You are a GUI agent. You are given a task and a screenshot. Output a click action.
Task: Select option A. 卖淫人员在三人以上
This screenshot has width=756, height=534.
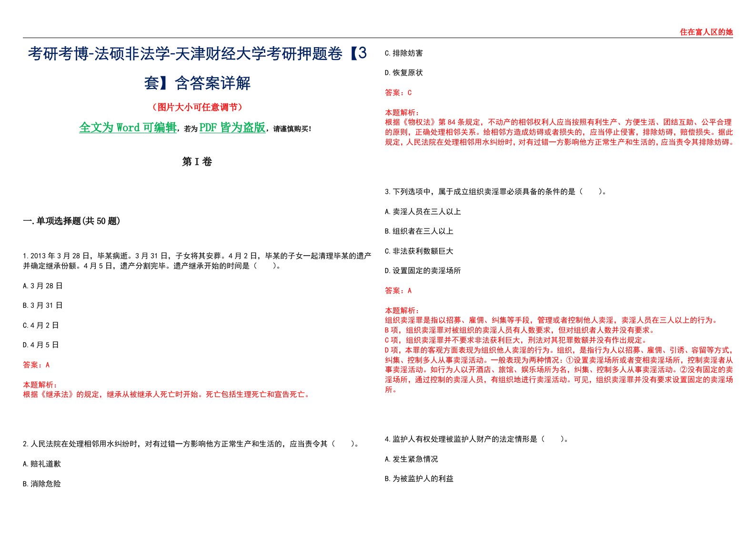(423, 211)
